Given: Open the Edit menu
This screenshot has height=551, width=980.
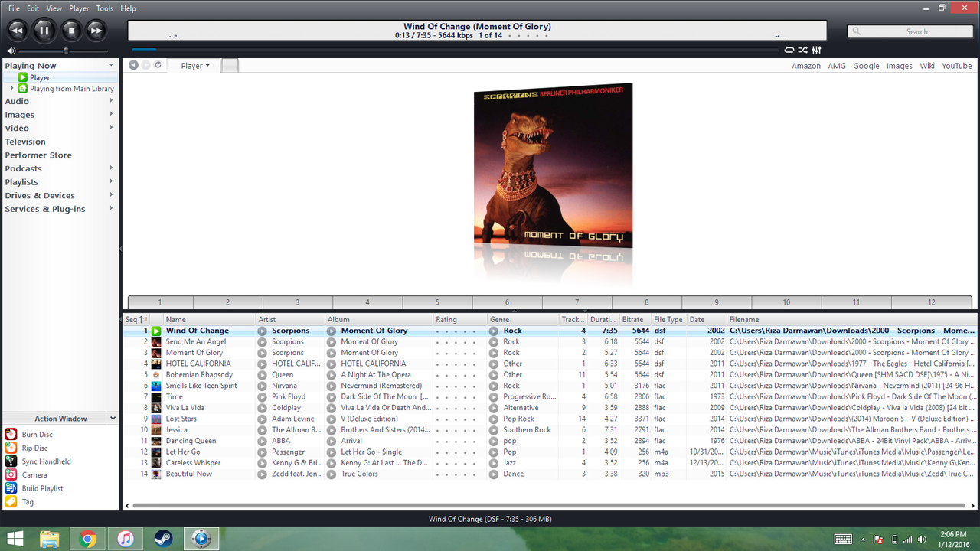Looking at the screenshot, I should coord(33,8).
